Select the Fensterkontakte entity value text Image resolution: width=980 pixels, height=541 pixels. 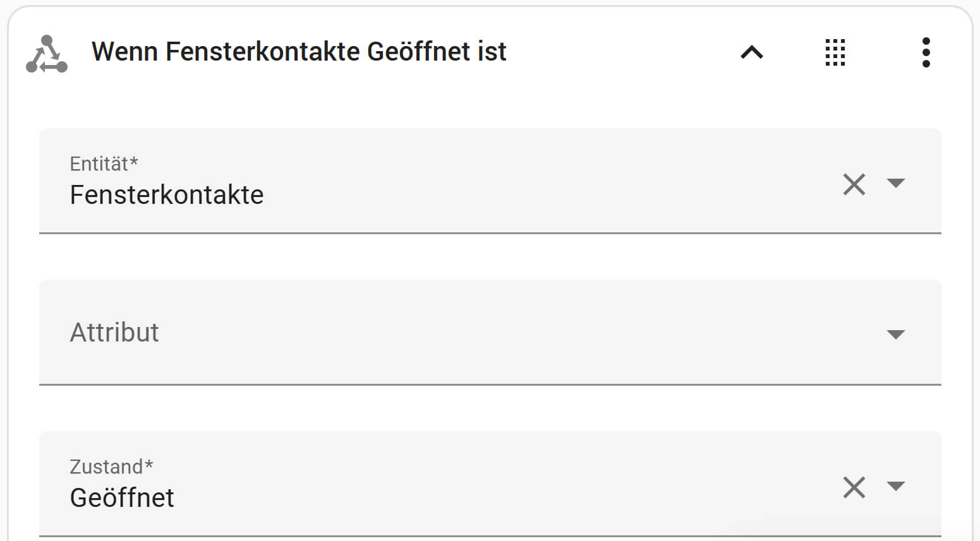click(x=167, y=194)
